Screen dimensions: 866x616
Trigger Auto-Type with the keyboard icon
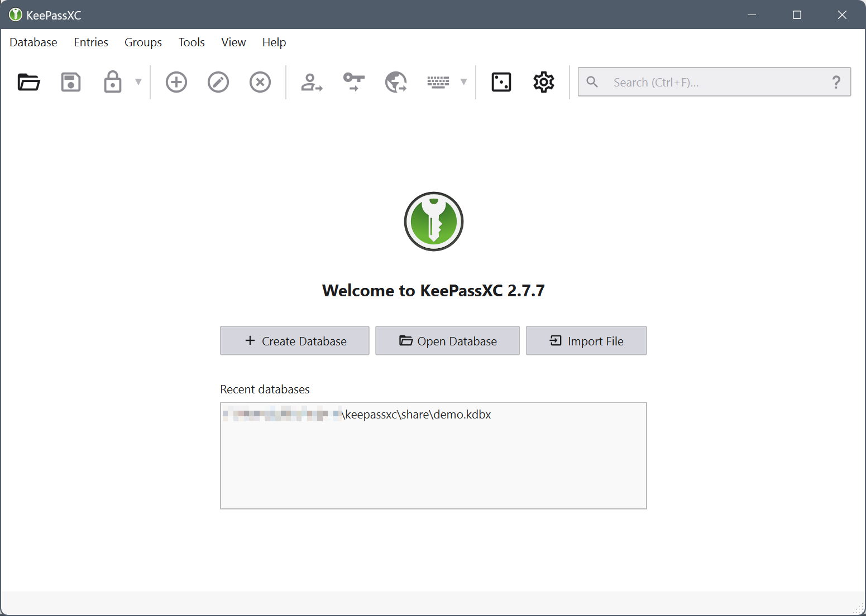tap(438, 82)
